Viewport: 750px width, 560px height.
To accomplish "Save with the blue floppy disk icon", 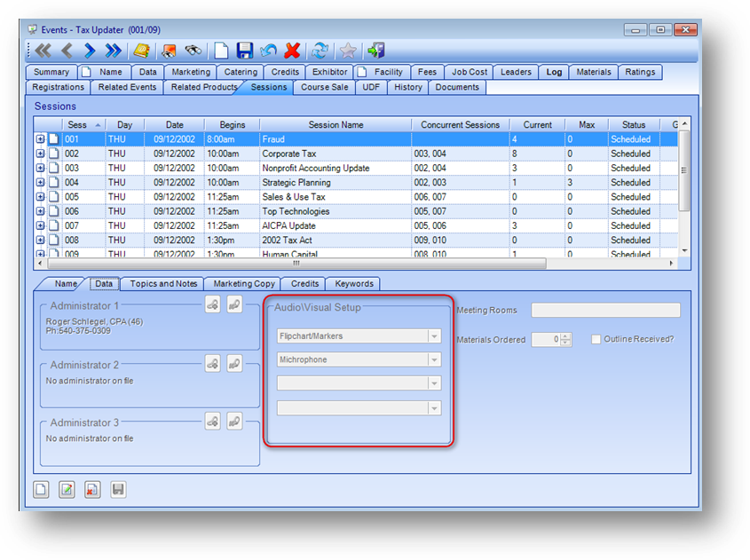I will pos(245,51).
